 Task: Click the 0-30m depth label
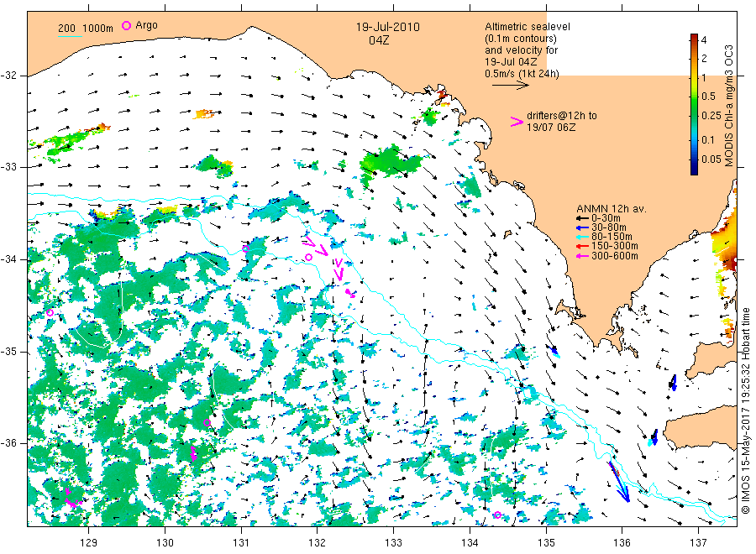(x=606, y=218)
